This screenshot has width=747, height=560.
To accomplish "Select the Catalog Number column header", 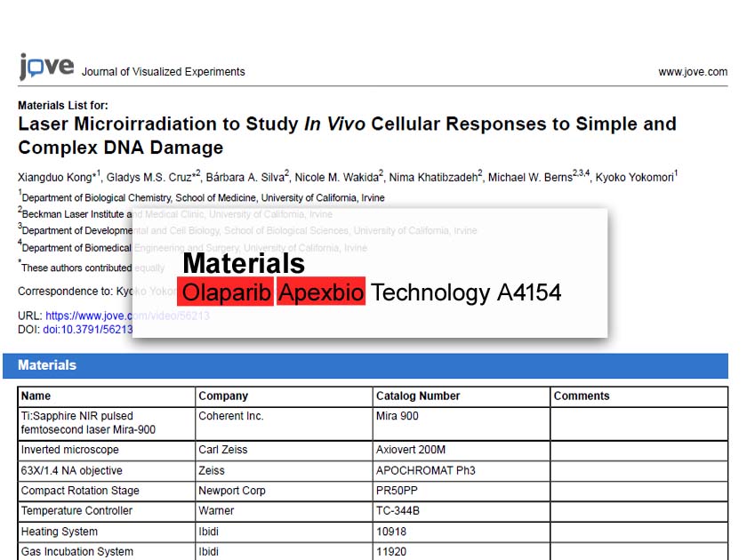I will pyautogui.click(x=418, y=396).
